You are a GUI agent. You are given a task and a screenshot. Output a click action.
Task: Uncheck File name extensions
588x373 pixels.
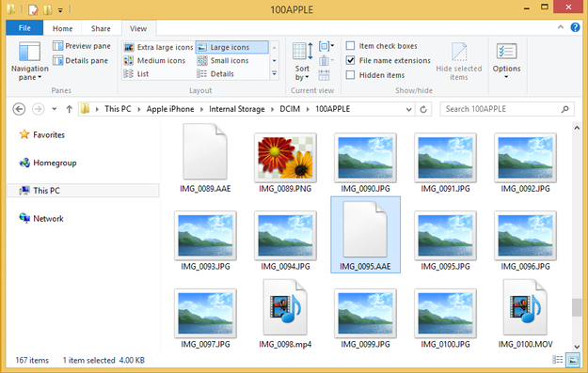click(350, 60)
